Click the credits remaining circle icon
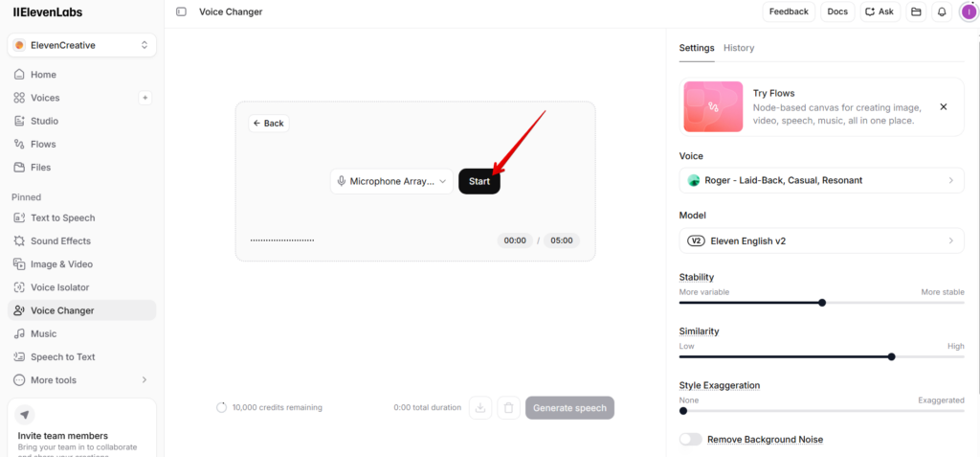 221,407
